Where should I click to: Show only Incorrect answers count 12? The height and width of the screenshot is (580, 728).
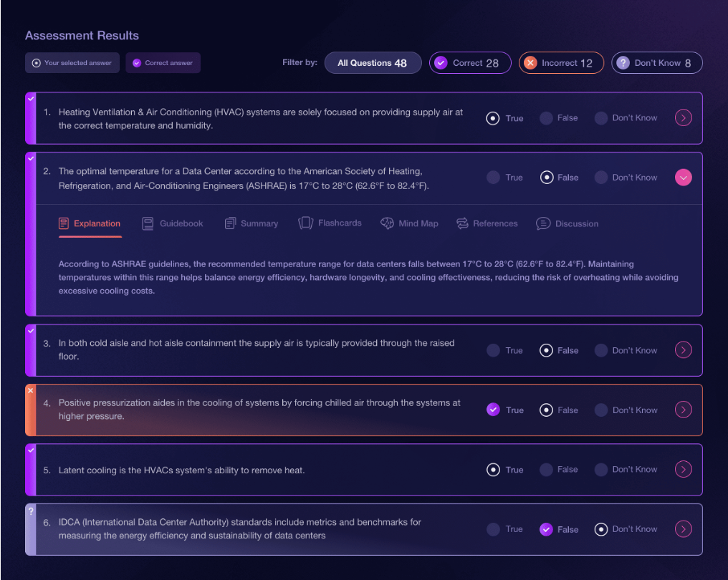click(561, 62)
